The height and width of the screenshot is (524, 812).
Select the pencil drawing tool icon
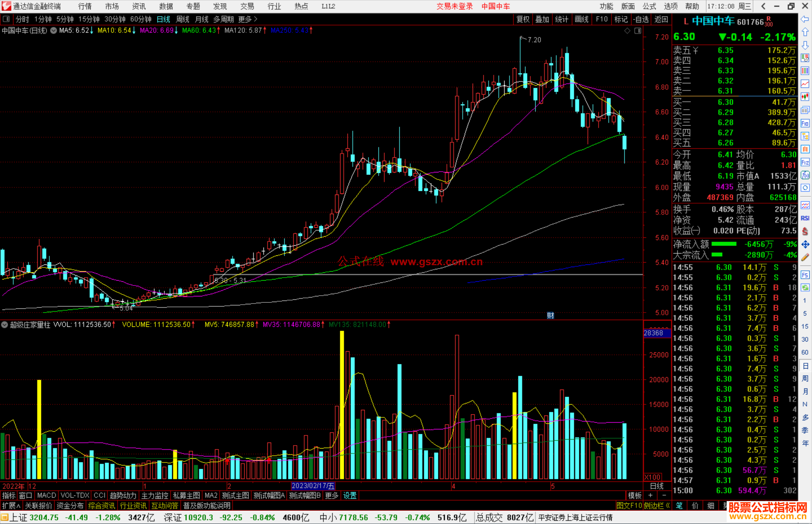[805, 257]
